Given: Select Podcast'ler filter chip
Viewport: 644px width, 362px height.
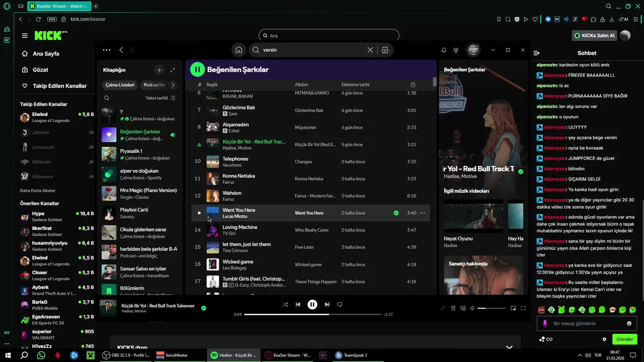Looking at the screenshot, I should (x=154, y=85).
